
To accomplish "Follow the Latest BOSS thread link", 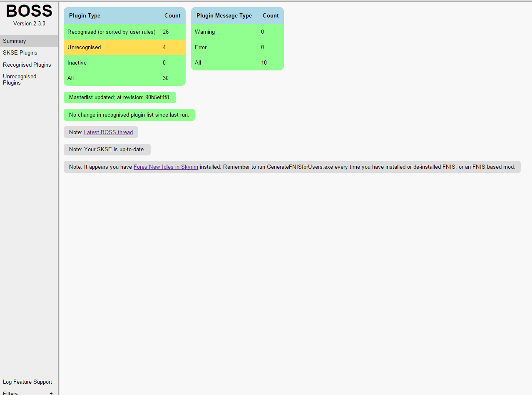I will 108,132.
